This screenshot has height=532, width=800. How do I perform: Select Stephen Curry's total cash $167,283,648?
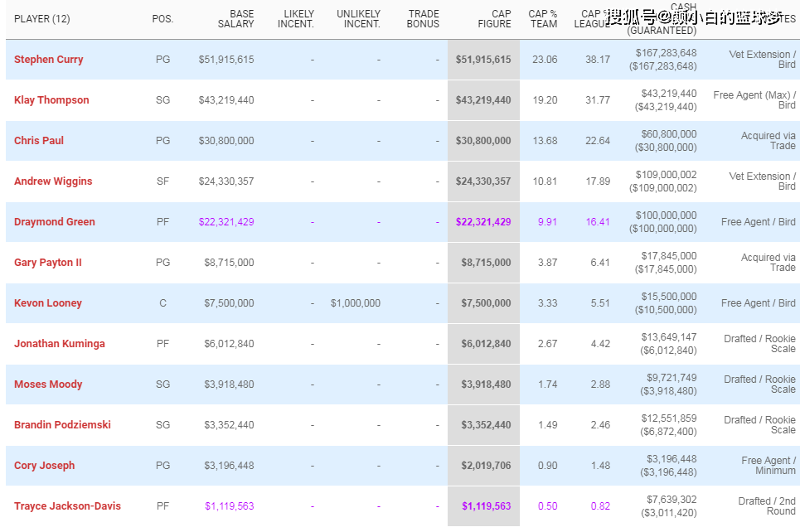pos(666,53)
